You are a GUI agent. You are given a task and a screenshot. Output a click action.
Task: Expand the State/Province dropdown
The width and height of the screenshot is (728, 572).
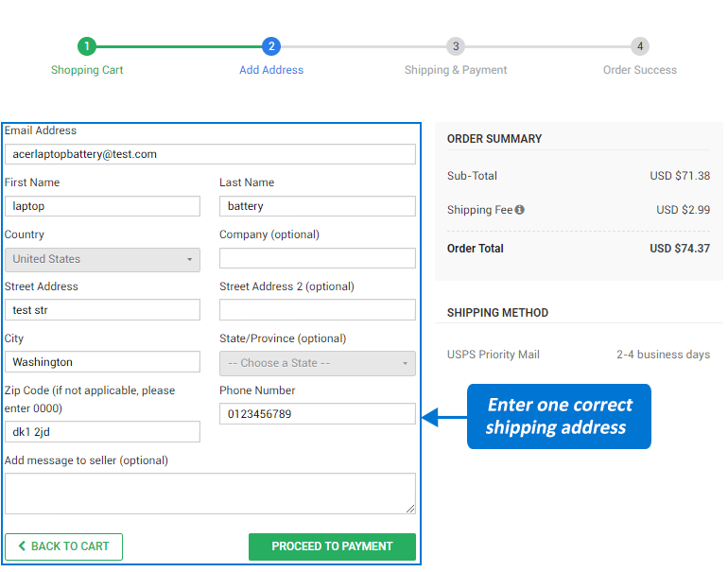click(317, 363)
